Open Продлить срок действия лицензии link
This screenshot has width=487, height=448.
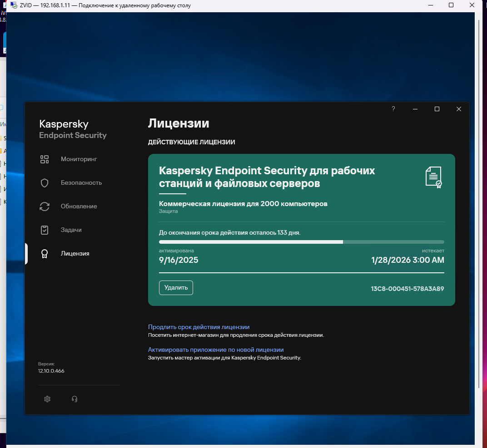click(199, 327)
